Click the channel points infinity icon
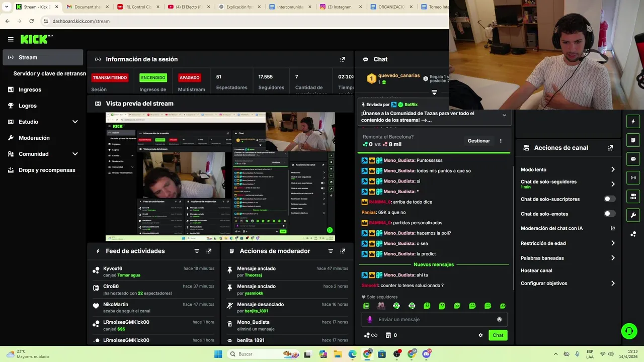Viewport: 644px width, 362px height. (371, 335)
